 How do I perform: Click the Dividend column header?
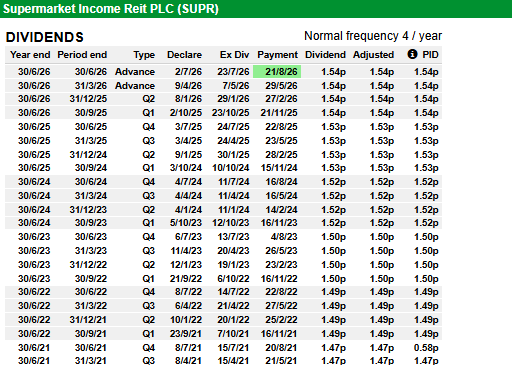pyautogui.click(x=325, y=55)
